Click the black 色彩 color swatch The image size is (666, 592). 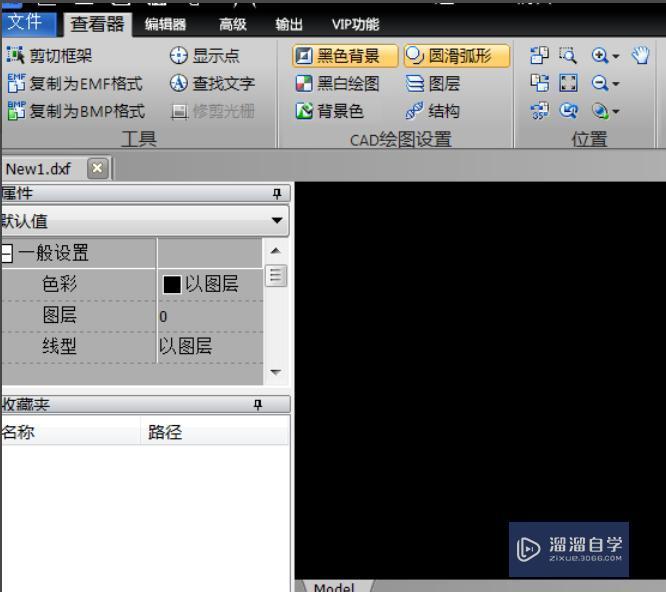point(172,285)
